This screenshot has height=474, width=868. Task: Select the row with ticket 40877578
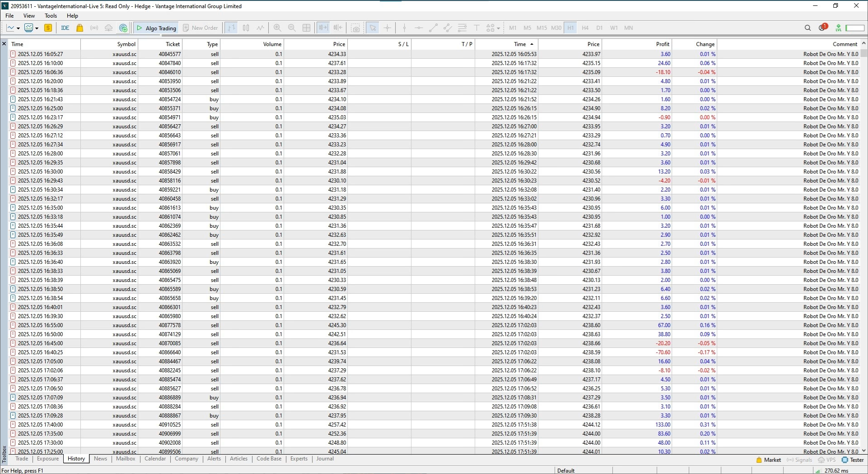coord(434,325)
